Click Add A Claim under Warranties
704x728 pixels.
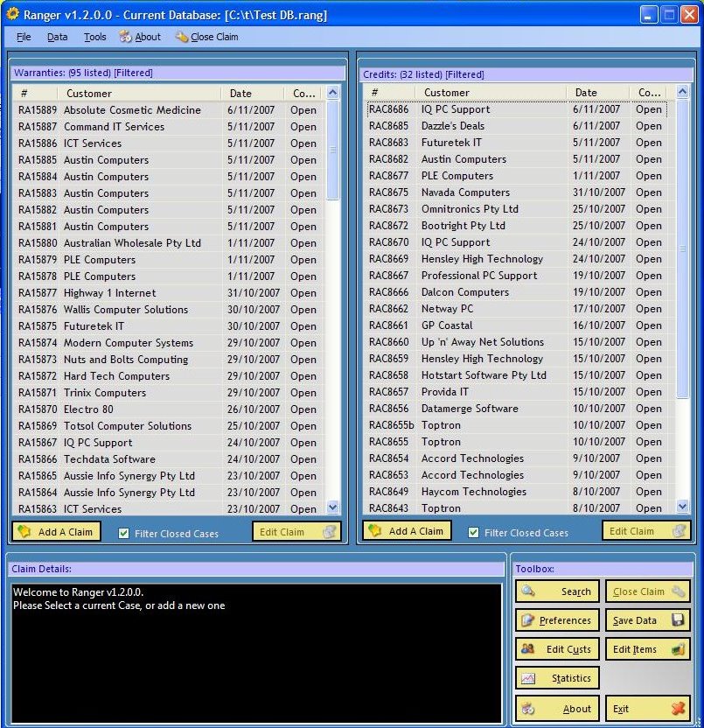coord(56,531)
